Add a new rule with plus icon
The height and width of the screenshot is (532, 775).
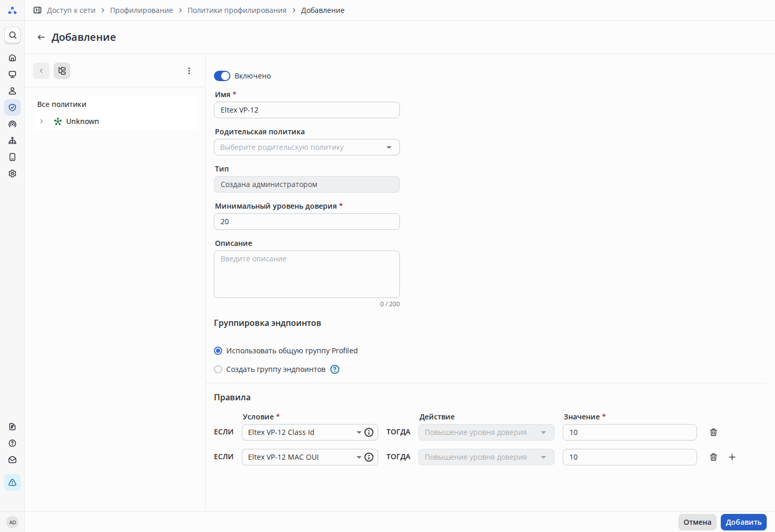click(x=732, y=457)
